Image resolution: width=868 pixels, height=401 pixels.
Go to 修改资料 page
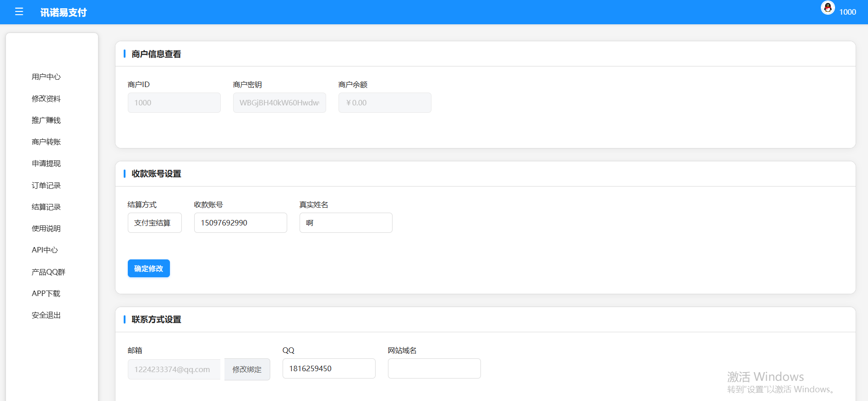click(46, 99)
